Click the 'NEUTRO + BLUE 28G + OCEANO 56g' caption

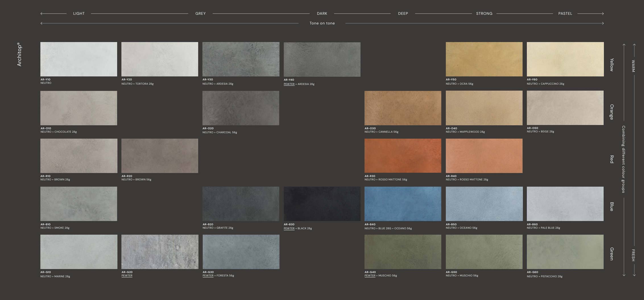388,228
